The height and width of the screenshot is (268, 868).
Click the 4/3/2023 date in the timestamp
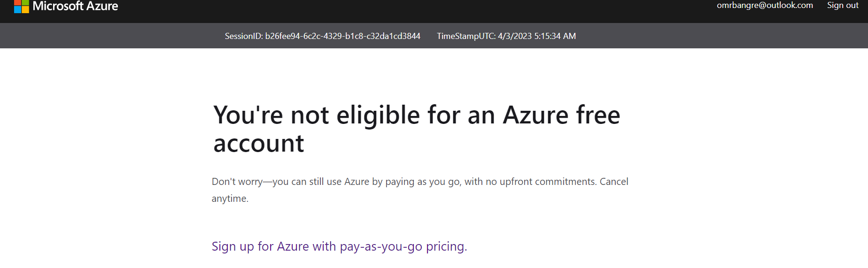tap(514, 36)
